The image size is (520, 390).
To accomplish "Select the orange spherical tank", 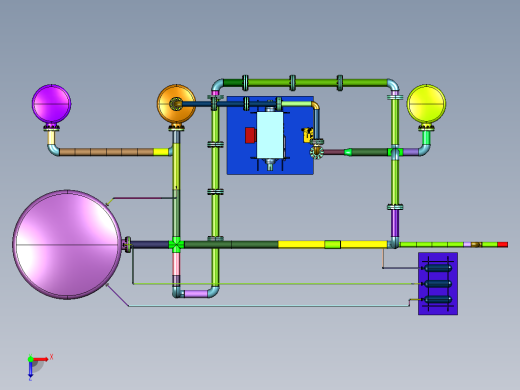I will click(x=176, y=104).
